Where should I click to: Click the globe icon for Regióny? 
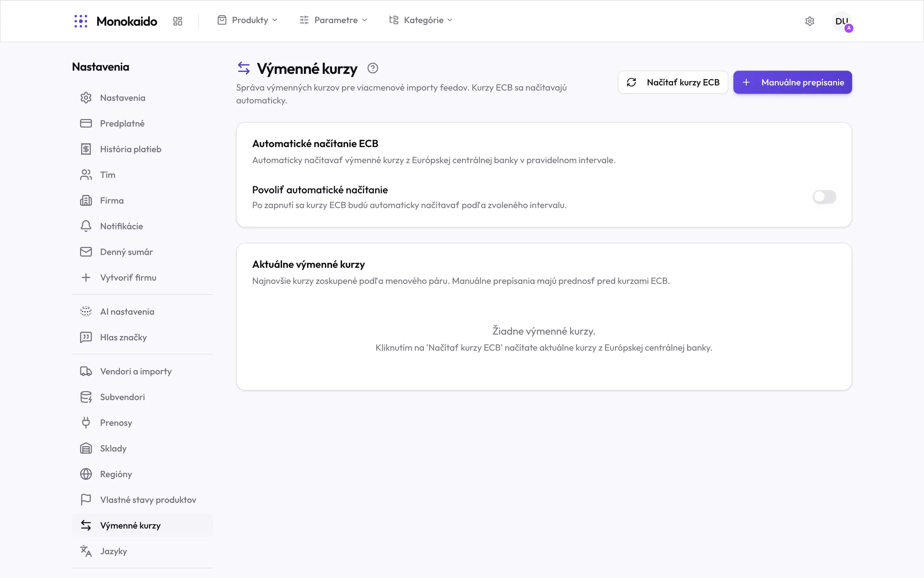pos(86,474)
